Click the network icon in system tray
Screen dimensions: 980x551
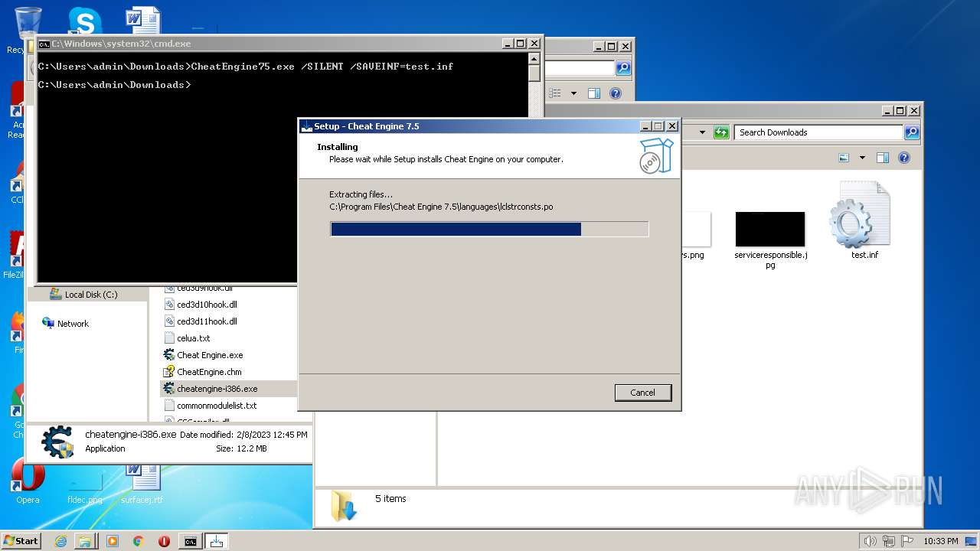pyautogui.click(x=889, y=541)
